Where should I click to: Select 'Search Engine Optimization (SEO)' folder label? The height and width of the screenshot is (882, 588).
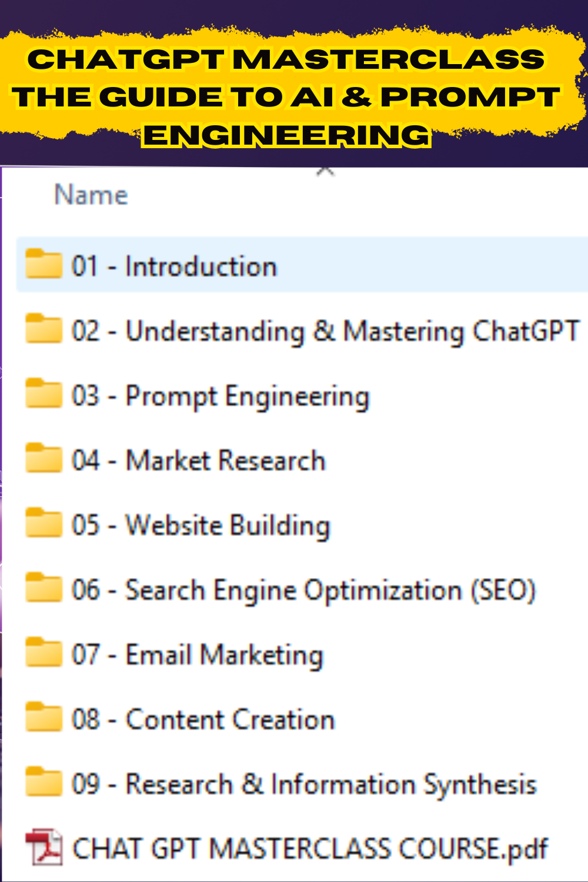pos(331,590)
